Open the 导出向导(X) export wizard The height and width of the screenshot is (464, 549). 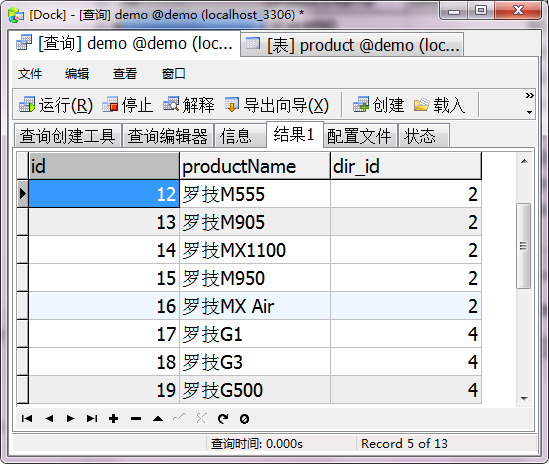point(277,105)
